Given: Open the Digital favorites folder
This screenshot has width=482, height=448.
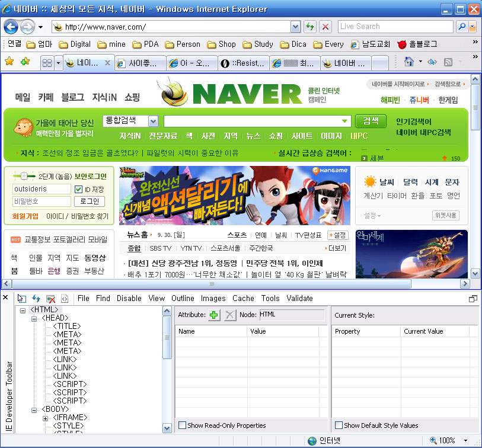Looking at the screenshot, I should pyautogui.click(x=75, y=44).
